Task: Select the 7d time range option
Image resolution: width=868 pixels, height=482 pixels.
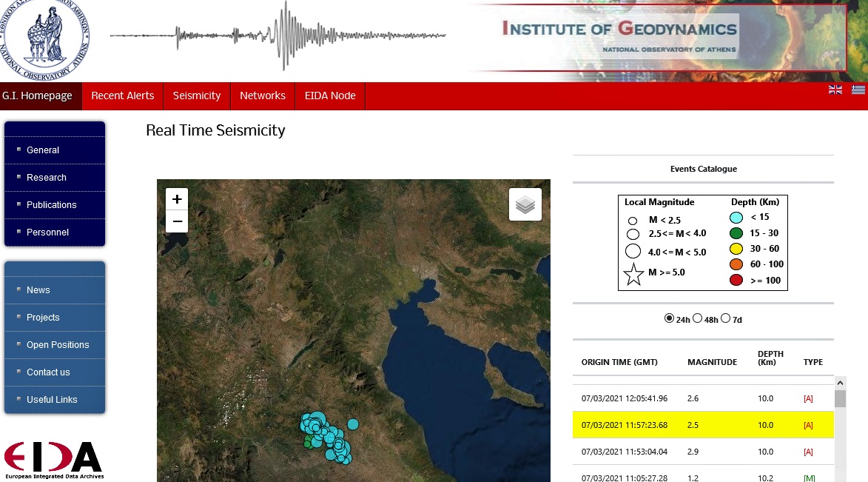Action: 725,318
